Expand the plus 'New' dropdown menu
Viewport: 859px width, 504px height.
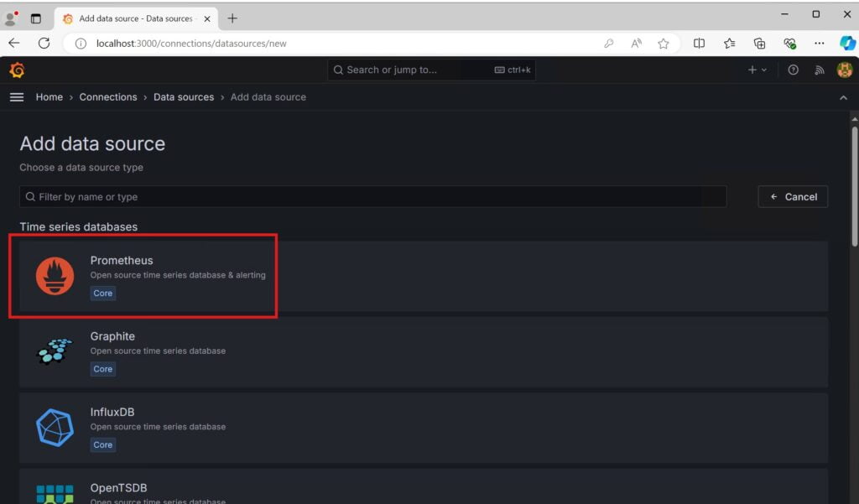coord(757,70)
